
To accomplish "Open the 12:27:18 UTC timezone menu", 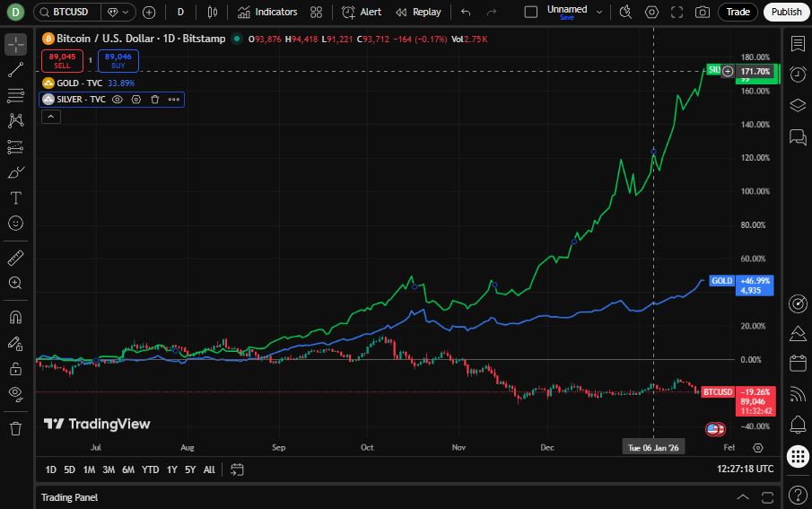I will pyautogui.click(x=745, y=470).
